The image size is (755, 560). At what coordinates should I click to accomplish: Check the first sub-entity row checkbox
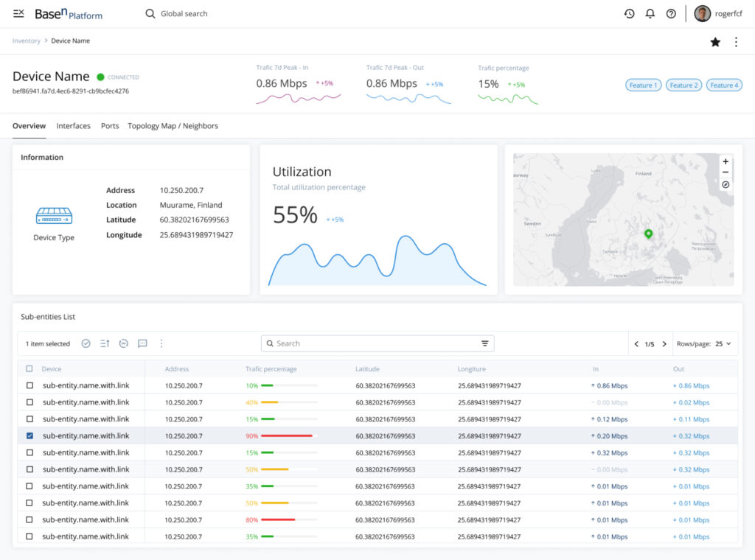(29, 385)
